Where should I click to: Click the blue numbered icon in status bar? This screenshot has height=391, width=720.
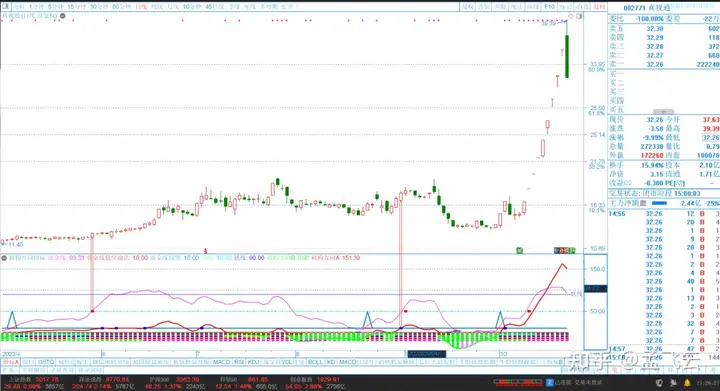click(550, 382)
